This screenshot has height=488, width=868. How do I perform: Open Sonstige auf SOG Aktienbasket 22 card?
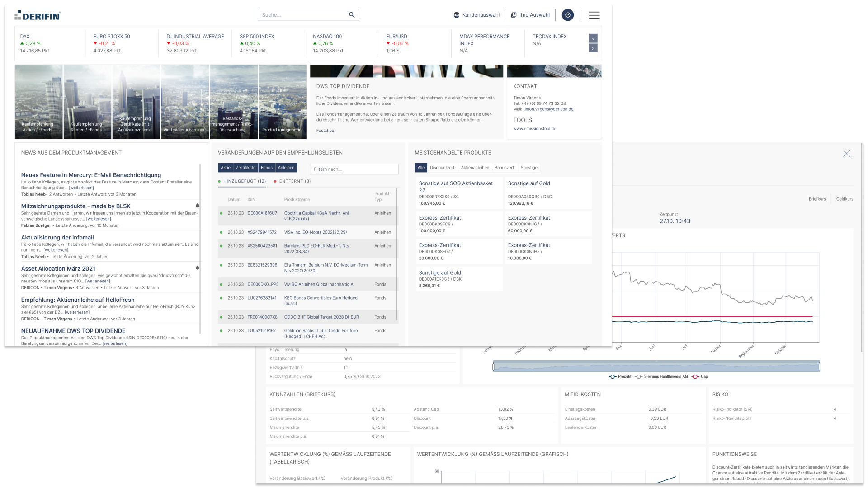(x=459, y=193)
